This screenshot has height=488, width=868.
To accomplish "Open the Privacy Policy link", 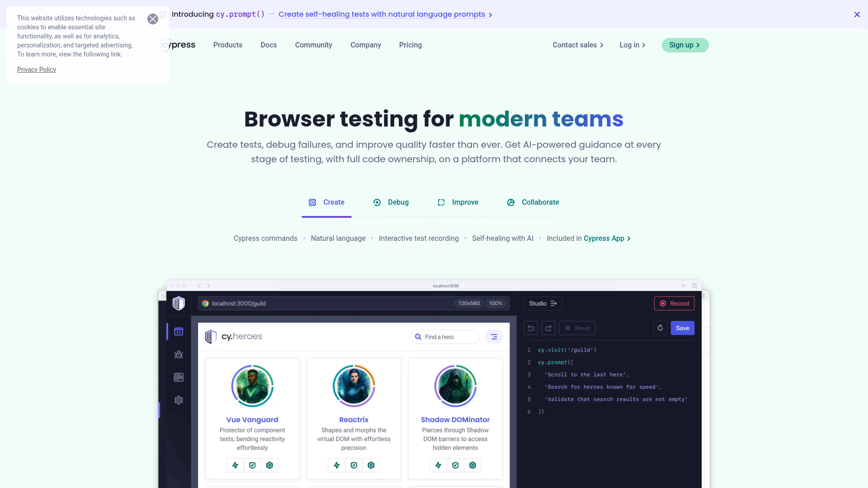I will click(37, 70).
